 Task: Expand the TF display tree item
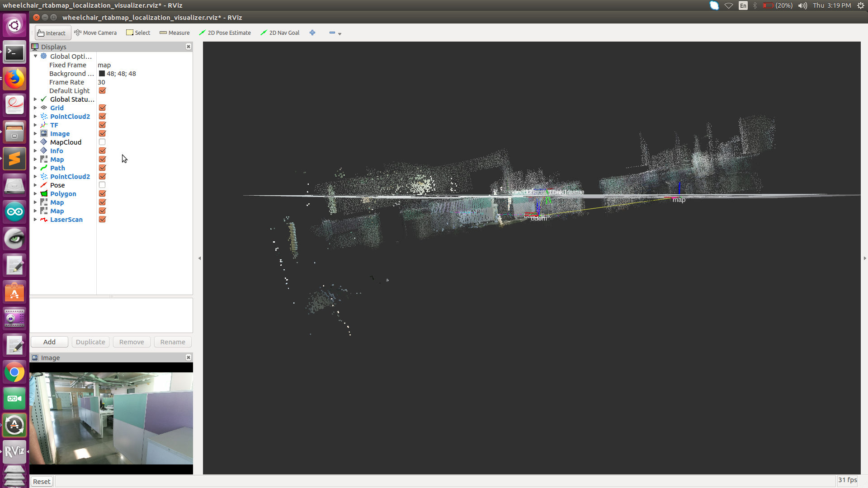coord(35,125)
